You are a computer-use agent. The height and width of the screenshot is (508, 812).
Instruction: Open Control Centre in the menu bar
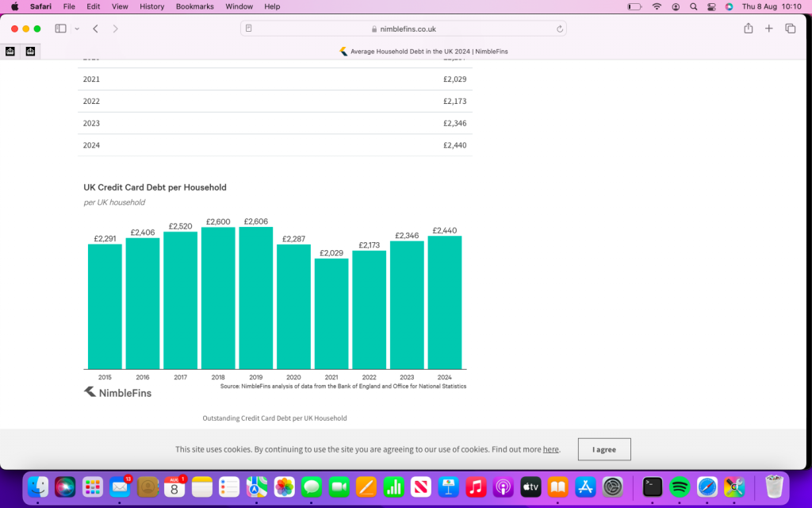click(711, 6)
